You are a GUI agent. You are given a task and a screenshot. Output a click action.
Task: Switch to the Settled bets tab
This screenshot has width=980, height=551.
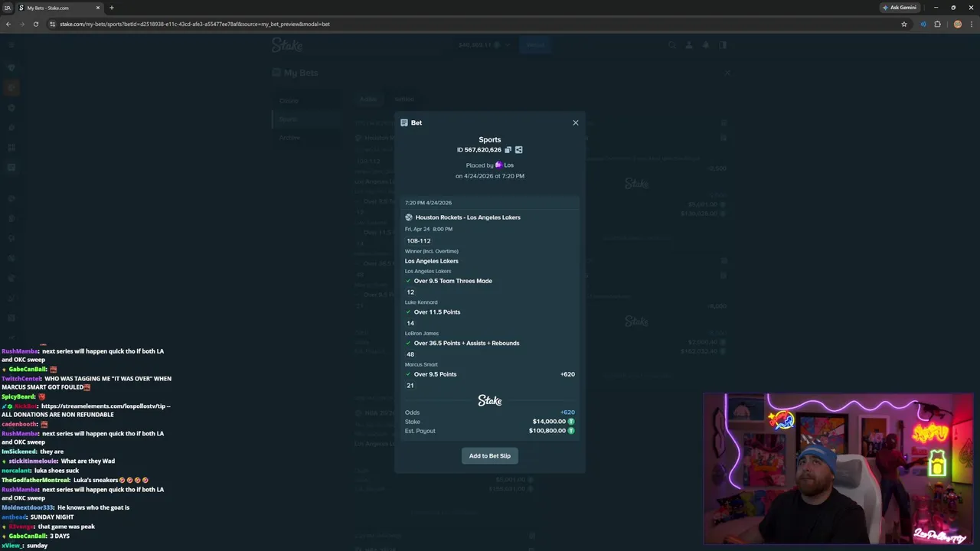click(404, 99)
